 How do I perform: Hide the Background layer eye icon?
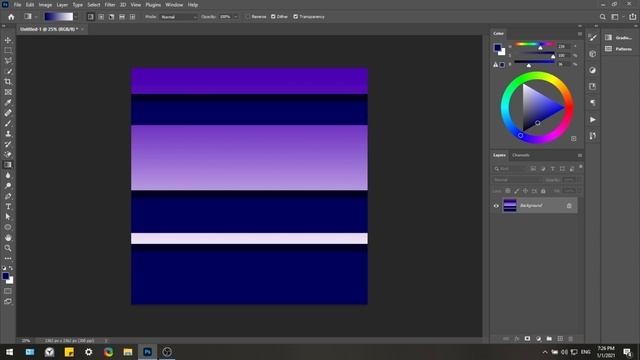496,206
